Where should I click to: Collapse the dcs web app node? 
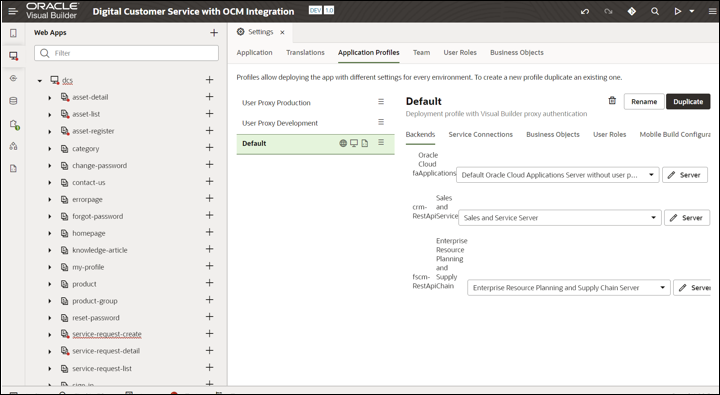40,81
